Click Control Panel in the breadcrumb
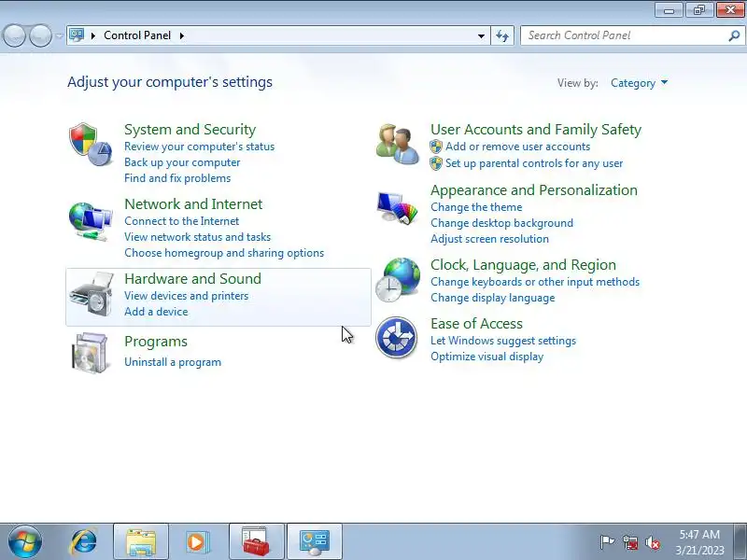The image size is (747, 560). click(x=137, y=35)
